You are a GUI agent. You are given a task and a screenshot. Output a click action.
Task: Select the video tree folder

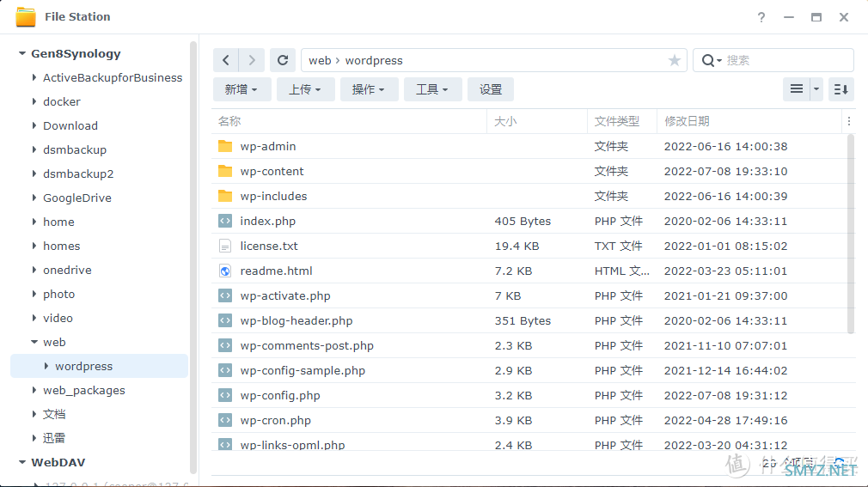(x=58, y=318)
